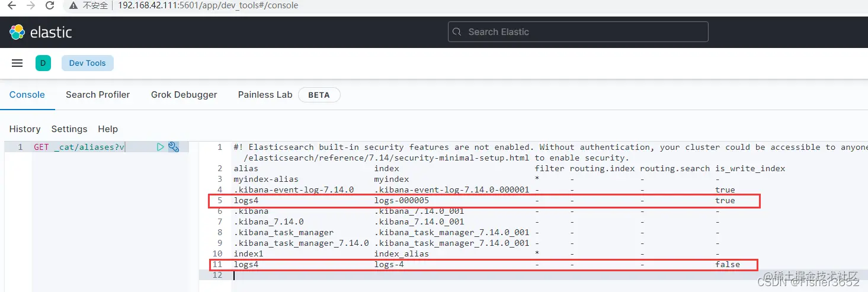
Task: Click the Search Elastic field
Action: point(578,32)
